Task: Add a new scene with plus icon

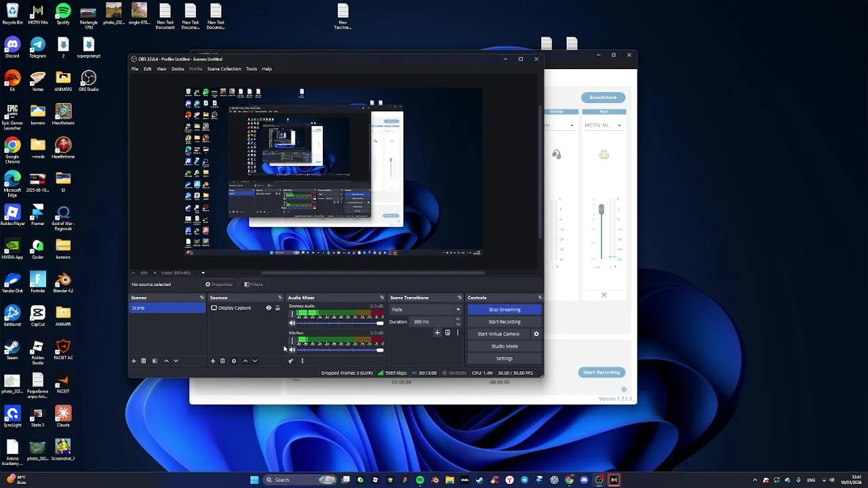Action: [x=134, y=361]
